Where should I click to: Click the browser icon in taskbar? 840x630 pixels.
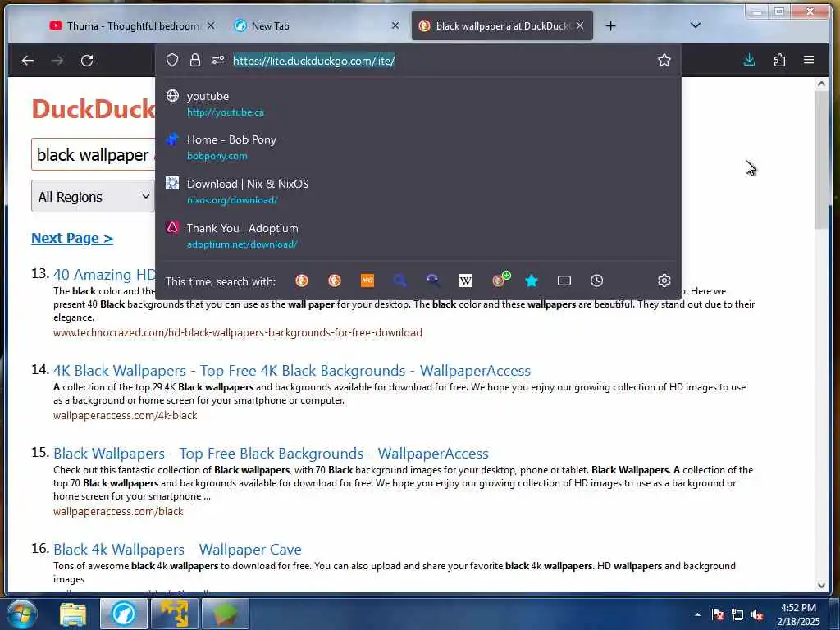(124, 614)
